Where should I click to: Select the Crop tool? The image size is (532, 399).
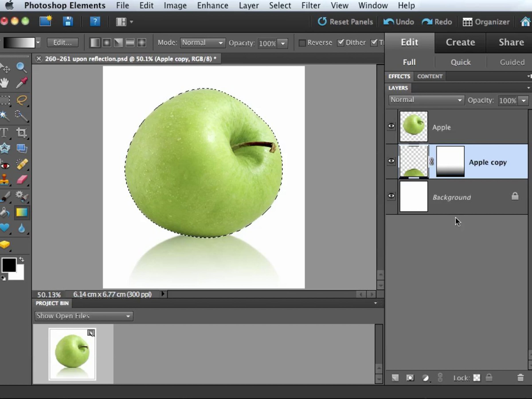pyautogui.click(x=22, y=133)
